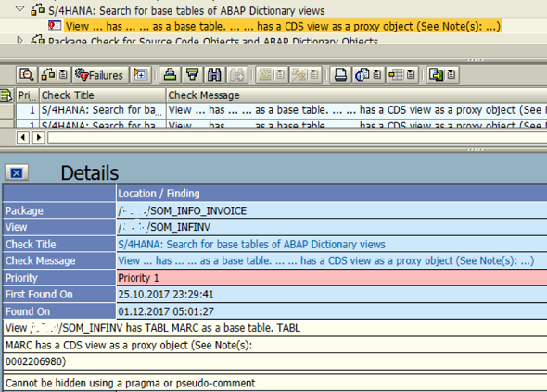This screenshot has width=547, height=392.
Task: Click view value '/SOM_INFINV' in Details
Action: [x=164, y=227]
